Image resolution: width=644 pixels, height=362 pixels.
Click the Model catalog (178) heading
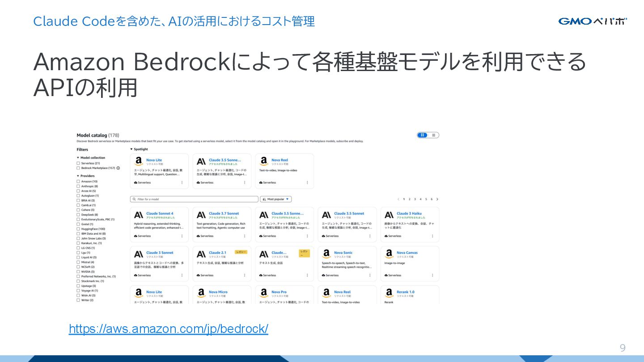click(97, 135)
